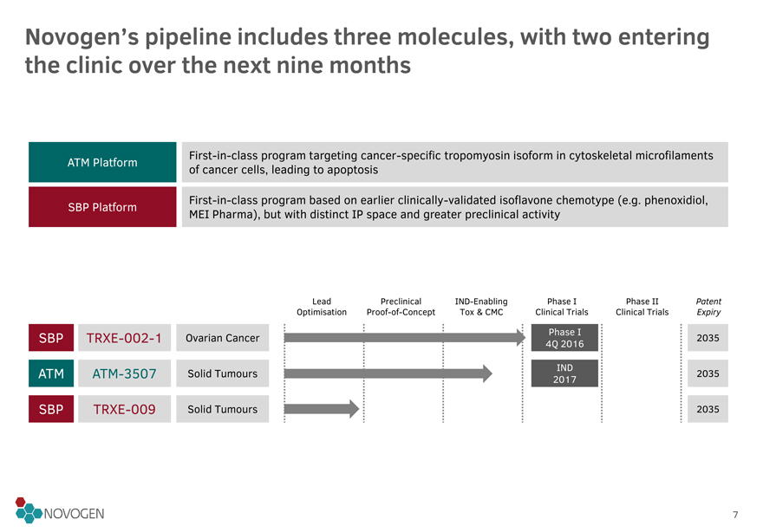The image size is (763, 532).
Task: Click the TRXE-009 short progress arrow
Action: click(x=322, y=409)
